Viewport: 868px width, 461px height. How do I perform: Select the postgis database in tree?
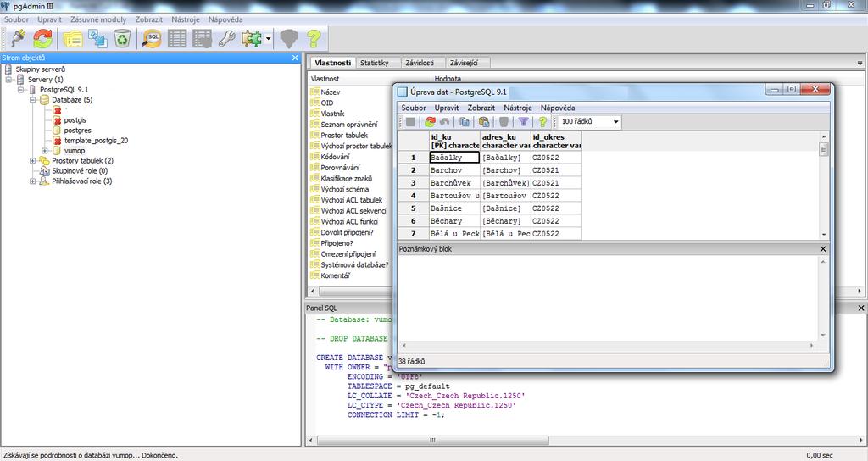75,120
